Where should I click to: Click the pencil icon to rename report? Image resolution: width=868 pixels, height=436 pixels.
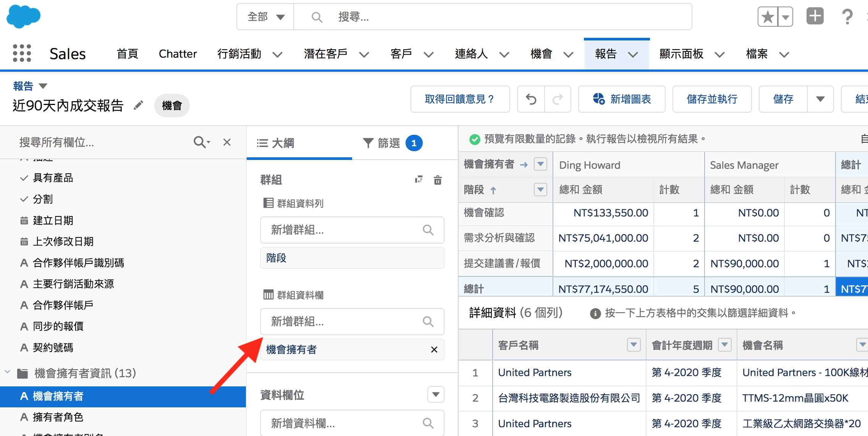[138, 105]
